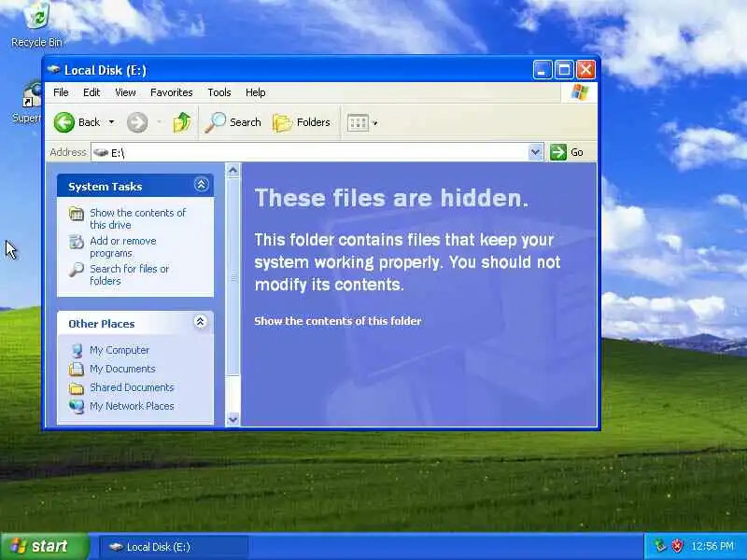
Task: Click the Add or remove programs icon
Action: click(x=77, y=242)
